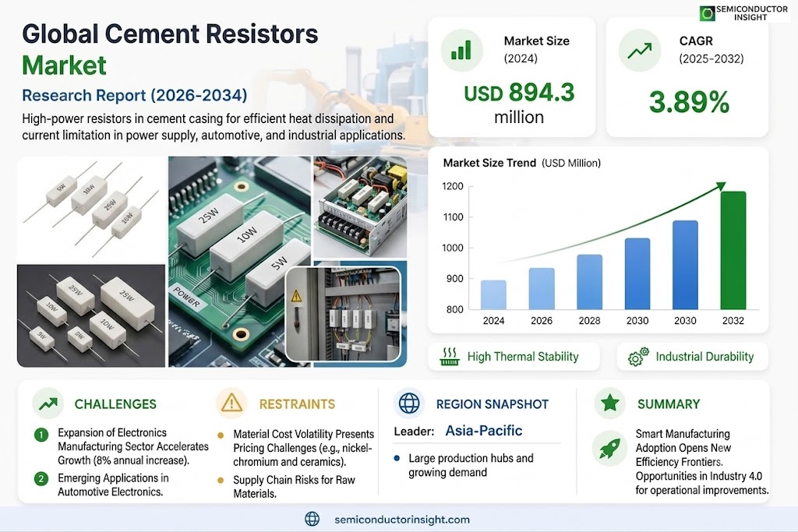Click the white resistors on white background photo

click(92, 210)
